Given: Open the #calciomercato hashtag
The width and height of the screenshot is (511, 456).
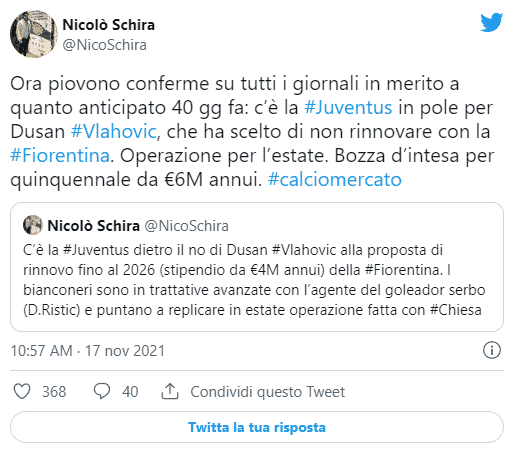Looking at the screenshot, I should pos(335,180).
